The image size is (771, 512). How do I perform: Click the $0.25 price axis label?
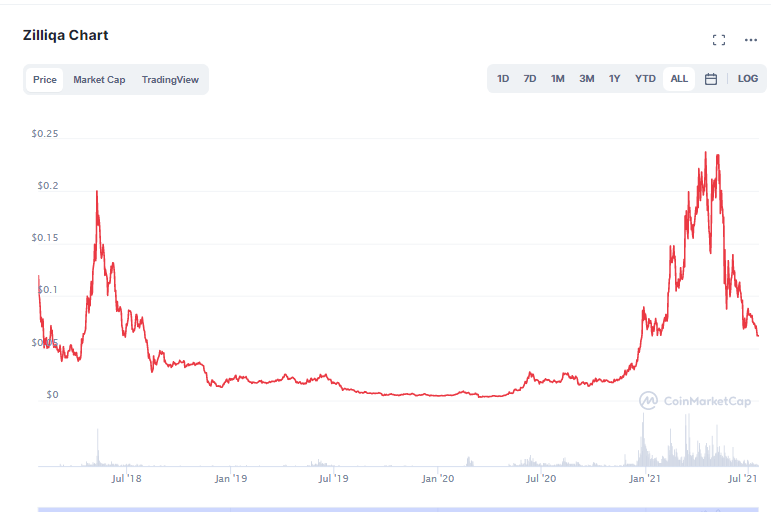point(45,134)
